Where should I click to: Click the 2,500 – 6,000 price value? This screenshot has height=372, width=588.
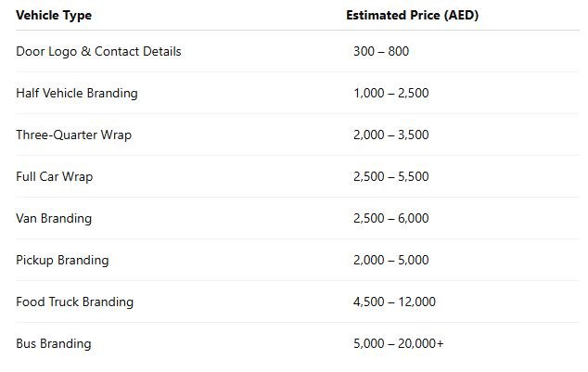[391, 218]
